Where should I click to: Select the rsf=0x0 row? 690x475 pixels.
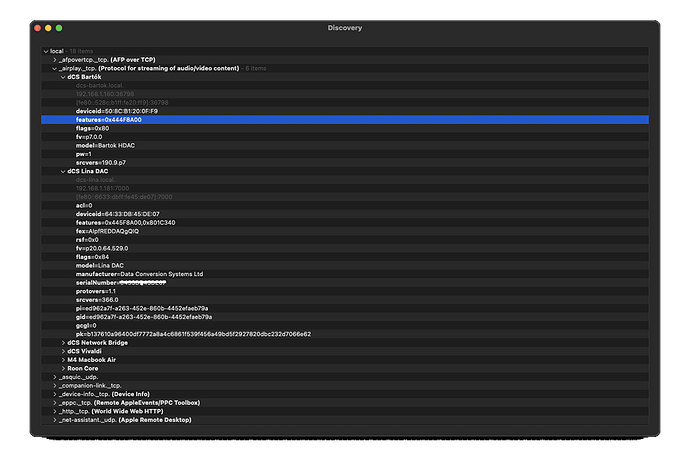[x=345, y=240]
